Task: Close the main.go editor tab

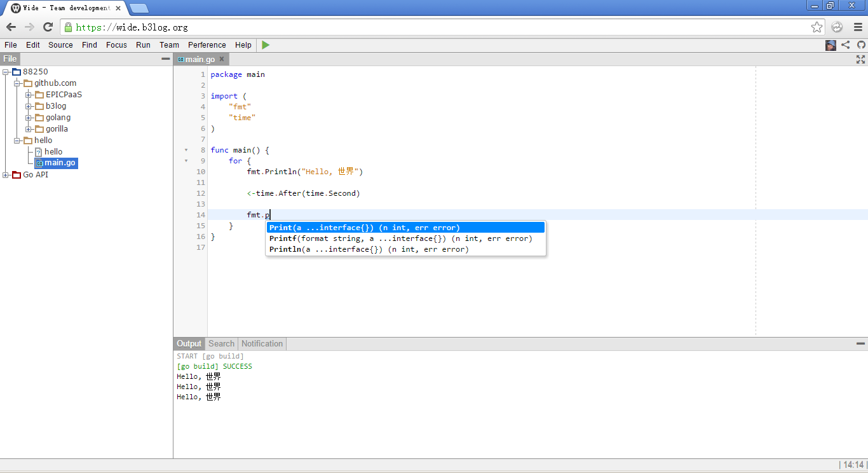Action: pyautogui.click(x=222, y=59)
